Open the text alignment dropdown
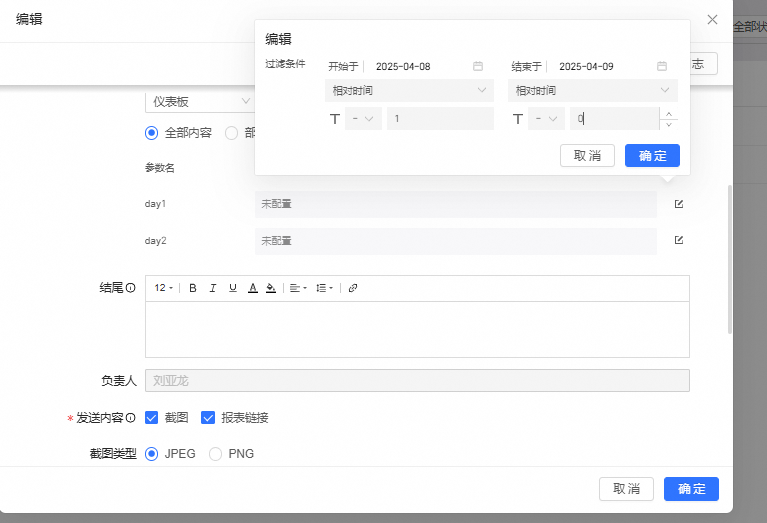The height and width of the screenshot is (523, 767). coord(298,288)
